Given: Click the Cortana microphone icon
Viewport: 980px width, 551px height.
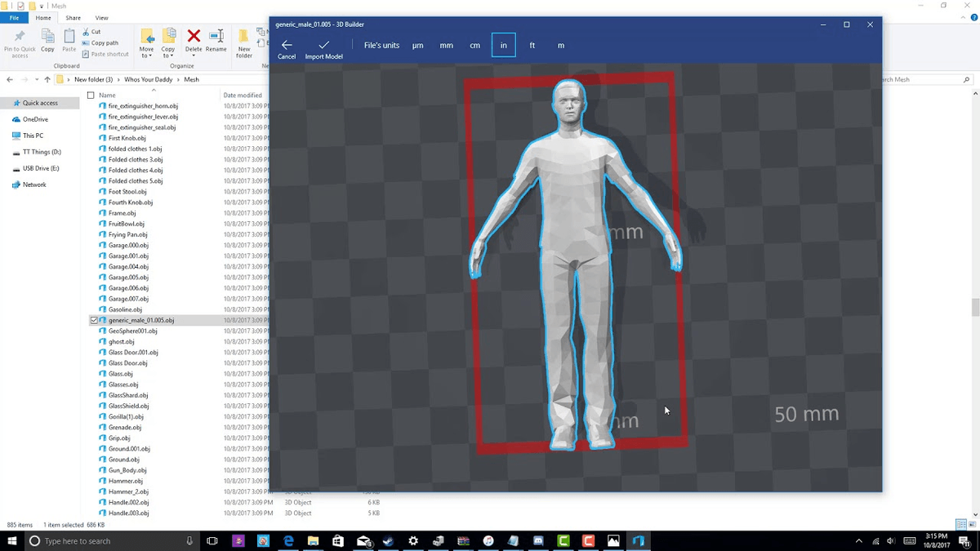Looking at the screenshot, I should pyautogui.click(x=189, y=540).
